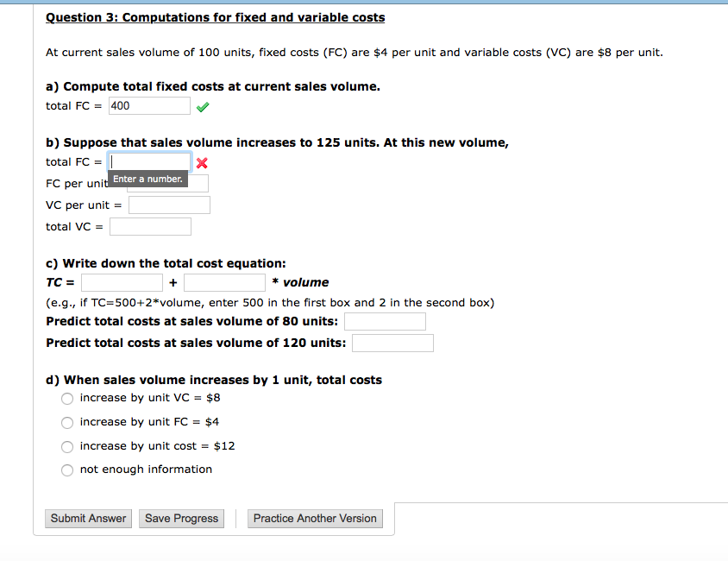Click the predicted costs box for 80 units

point(384,320)
